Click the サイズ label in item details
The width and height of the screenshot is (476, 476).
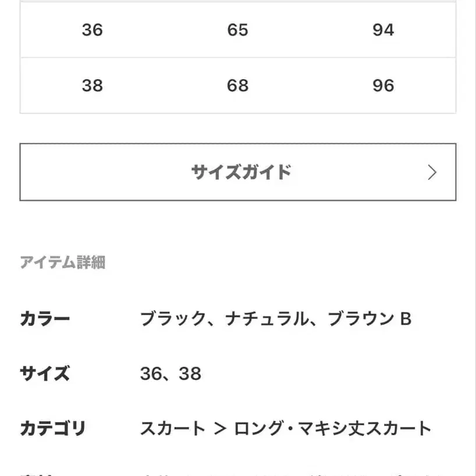[45, 374]
